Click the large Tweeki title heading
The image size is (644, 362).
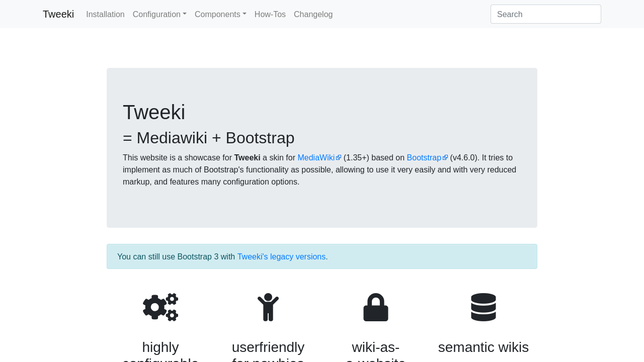[x=154, y=112]
